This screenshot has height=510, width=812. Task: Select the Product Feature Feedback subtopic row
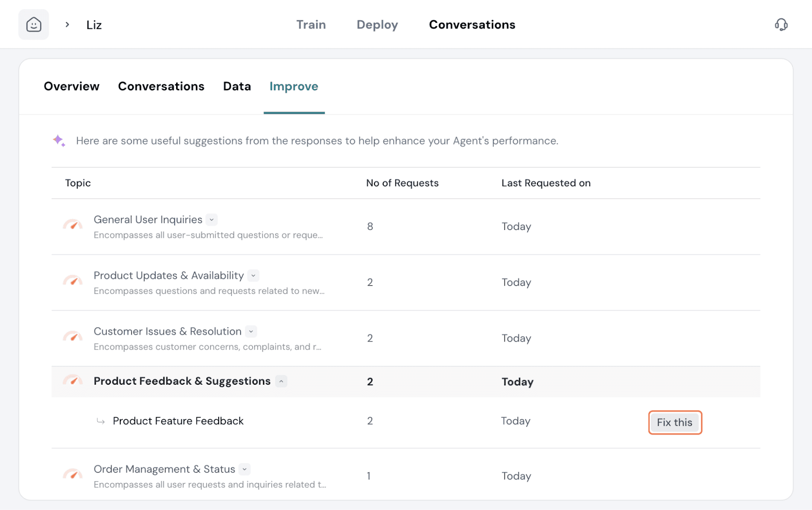(178, 421)
